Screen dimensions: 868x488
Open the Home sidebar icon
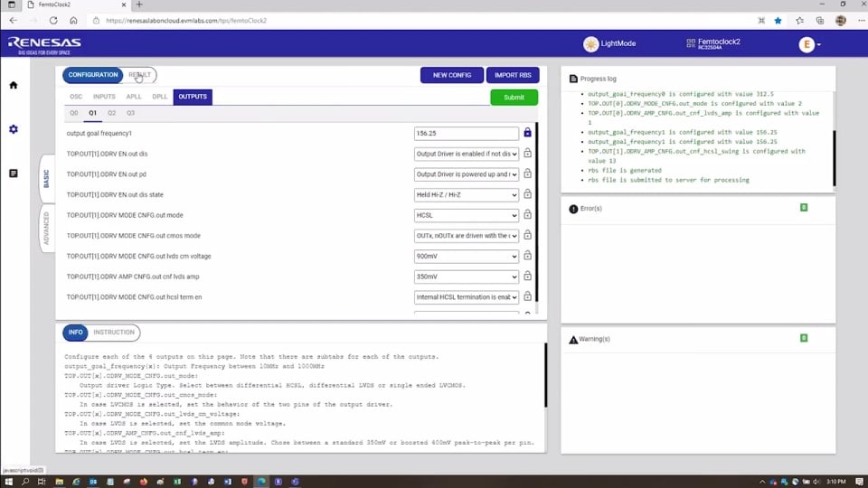(x=14, y=85)
